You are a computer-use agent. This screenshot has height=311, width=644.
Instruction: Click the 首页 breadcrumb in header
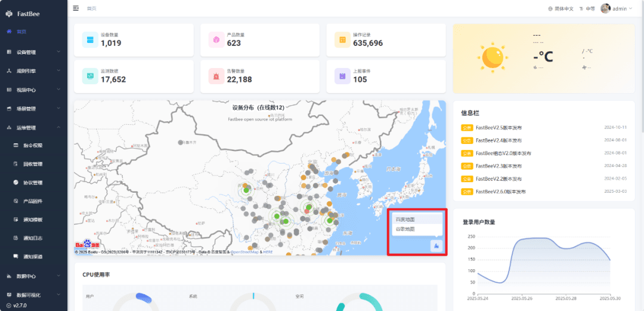pos(92,8)
